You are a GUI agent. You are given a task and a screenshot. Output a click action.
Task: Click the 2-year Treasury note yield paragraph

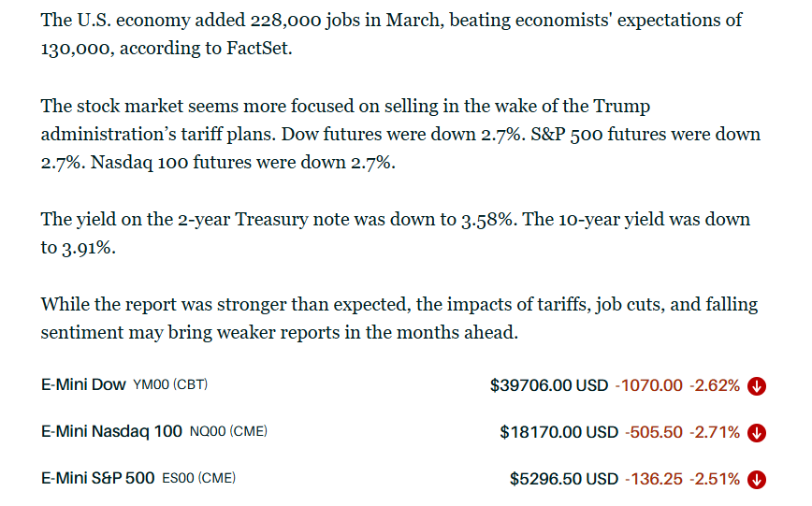click(395, 234)
